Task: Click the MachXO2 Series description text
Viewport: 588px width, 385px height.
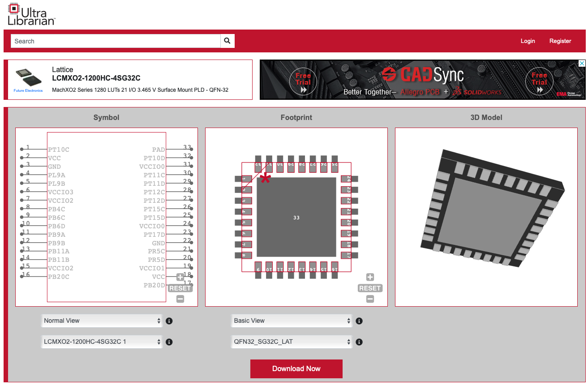Action: tap(140, 90)
